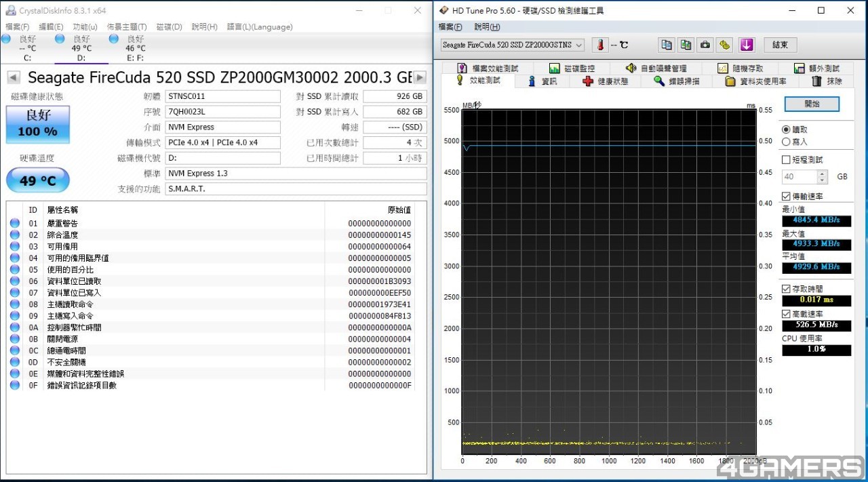Viewport: 868px width, 482px height.
Task: Click the status orb beside 媒體和資料完整性錯誤
Action: (15, 374)
